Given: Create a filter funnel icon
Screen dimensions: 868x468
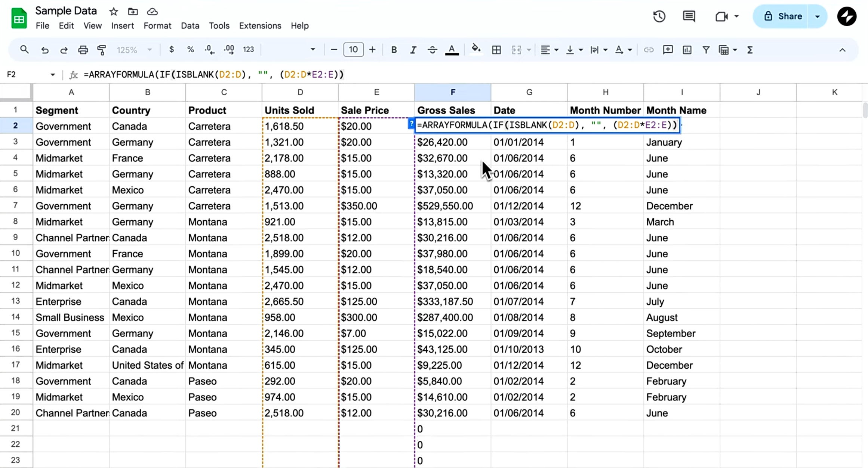Looking at the screenshot, I should pos(706,50).
